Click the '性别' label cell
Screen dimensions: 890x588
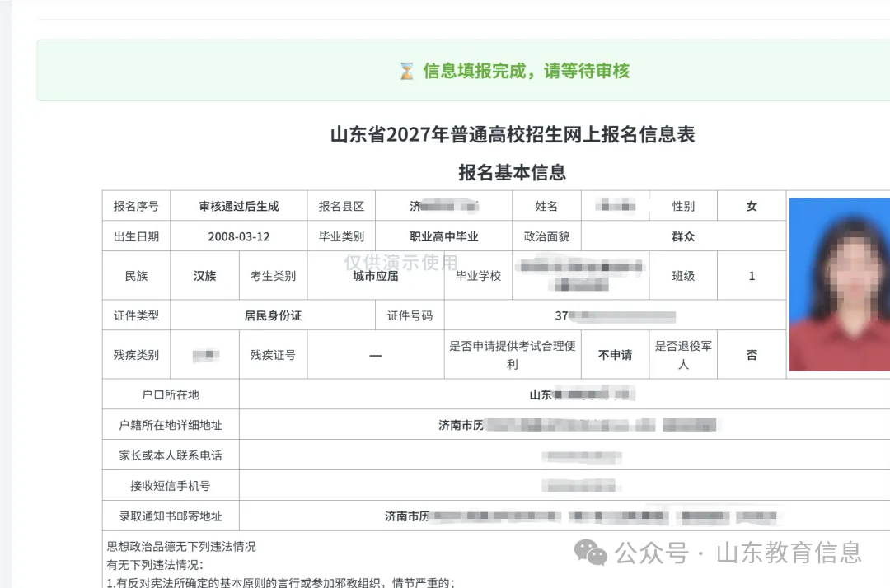(683, 206)
